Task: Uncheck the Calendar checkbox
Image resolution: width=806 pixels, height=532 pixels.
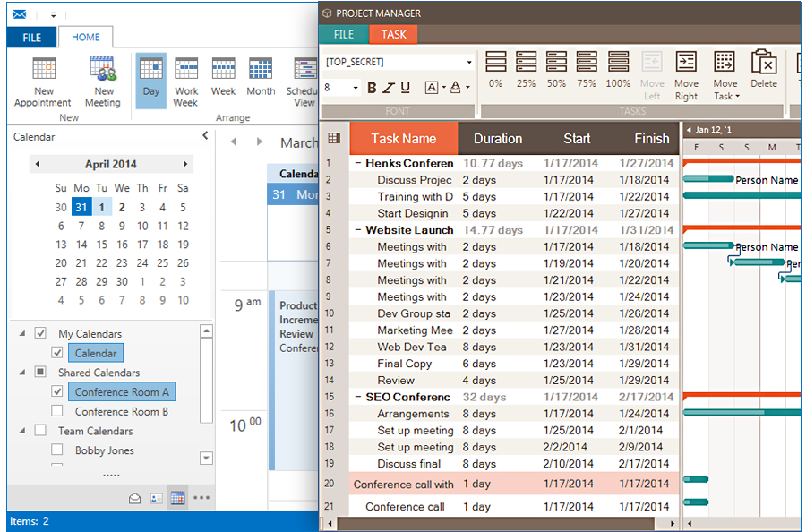Action: pyautogui.click(x=57, y=353)
